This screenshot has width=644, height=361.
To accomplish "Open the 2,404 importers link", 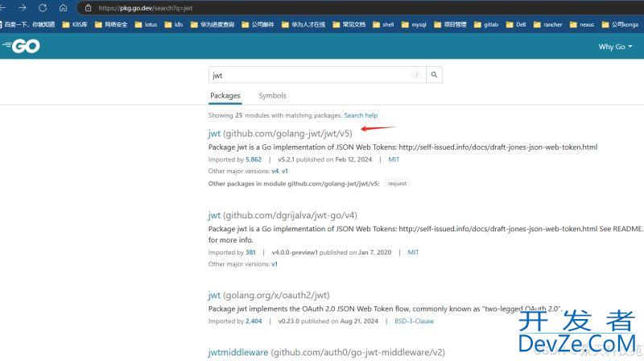I will coord(254,321).
